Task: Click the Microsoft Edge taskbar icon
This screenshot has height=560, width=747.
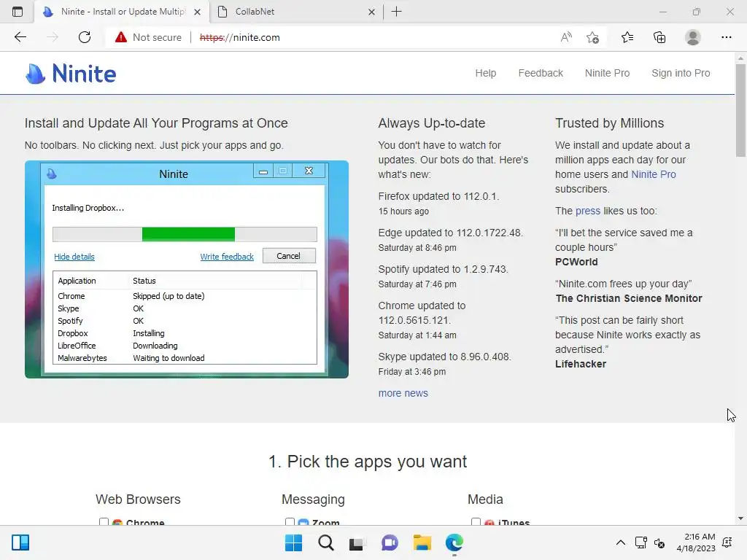Action: 454,542
